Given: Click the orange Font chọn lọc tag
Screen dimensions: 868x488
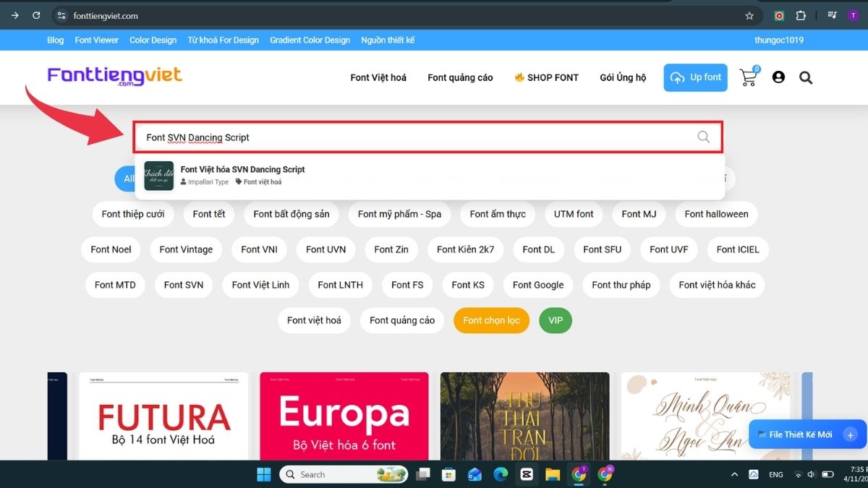Looking at the screenshot, I should 492,320.
